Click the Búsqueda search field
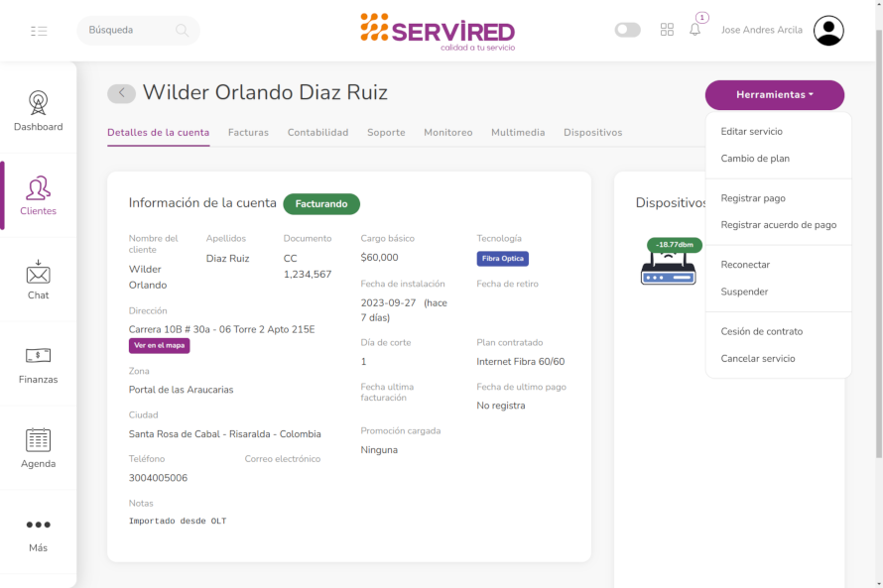883x588 pixels. click(x=129, y=31)
